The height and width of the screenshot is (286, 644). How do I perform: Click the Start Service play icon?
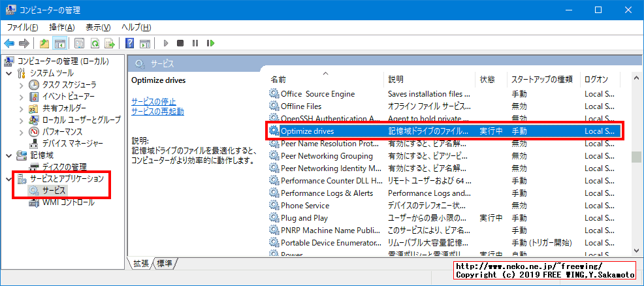pyautogui.click(x=166, y=43)
